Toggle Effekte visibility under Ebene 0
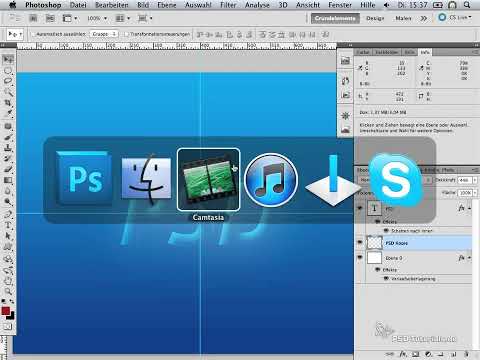The width and height of the screenshot is (480, 360). pos(378,269)
